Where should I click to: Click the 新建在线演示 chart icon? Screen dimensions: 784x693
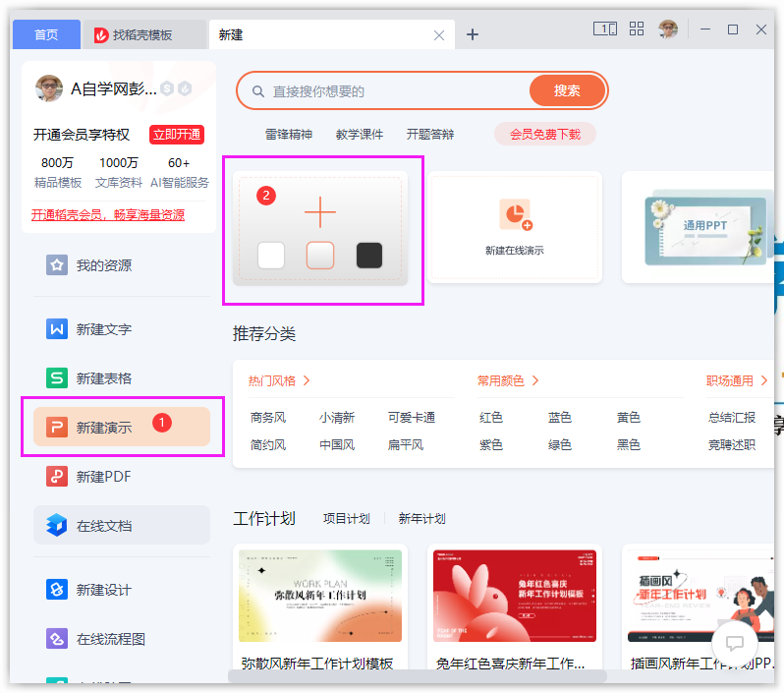pos(516,214)
